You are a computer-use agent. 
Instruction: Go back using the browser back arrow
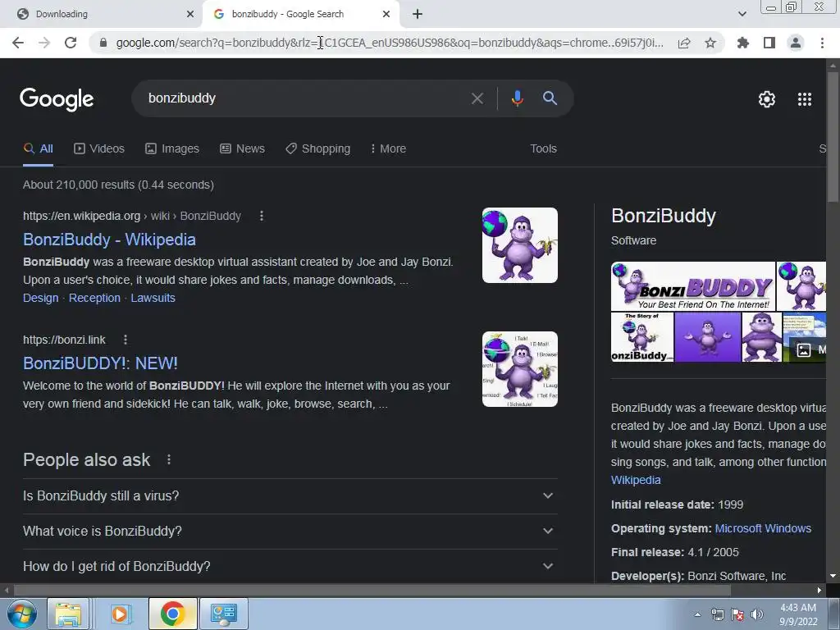(18, 43)
